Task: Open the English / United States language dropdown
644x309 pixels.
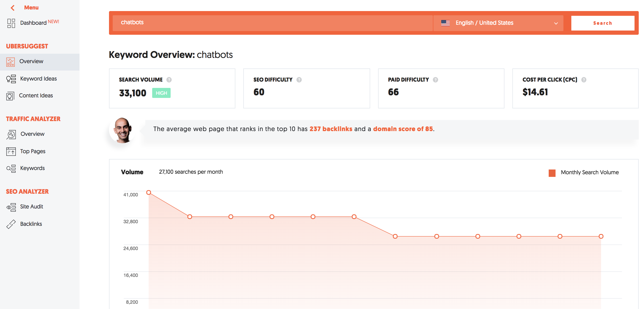Action: pyautogui.click(x=498, y=23)
